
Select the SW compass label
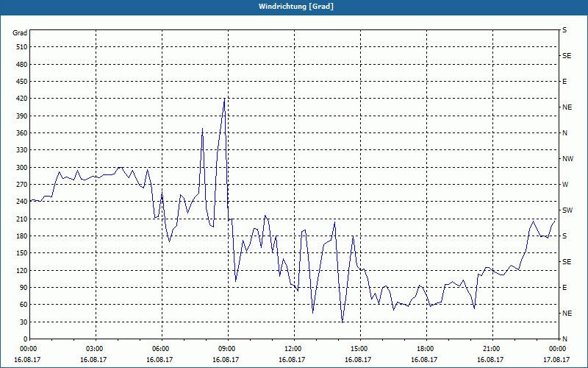coord(567,210)
